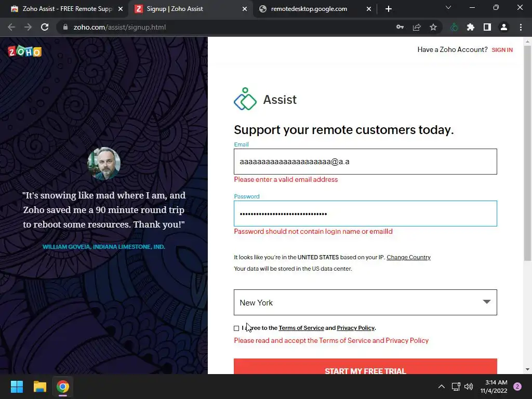532x399 pixels.
Task: Toggle the browser side panel
Action: [487, 27]
